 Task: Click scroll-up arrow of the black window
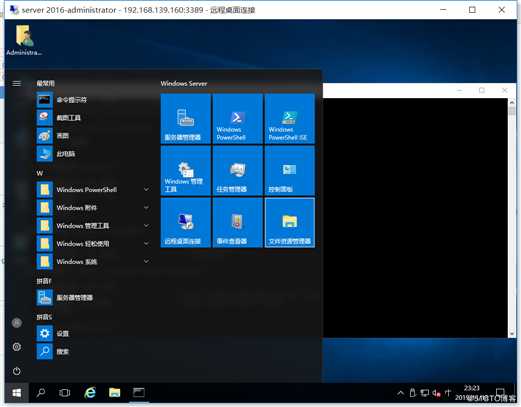[512, 102]
